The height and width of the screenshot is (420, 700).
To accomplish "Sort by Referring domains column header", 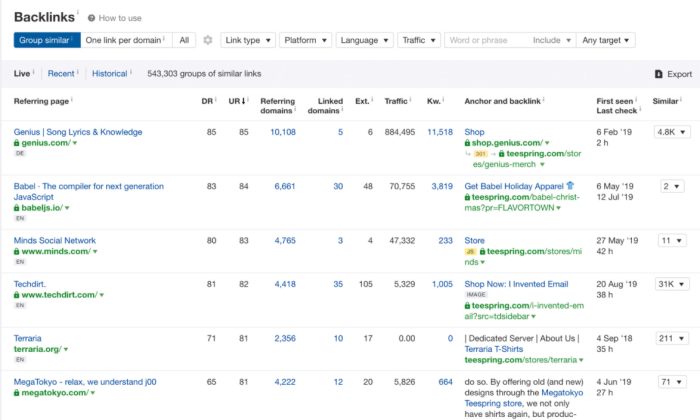I will (x=277, y=106).
